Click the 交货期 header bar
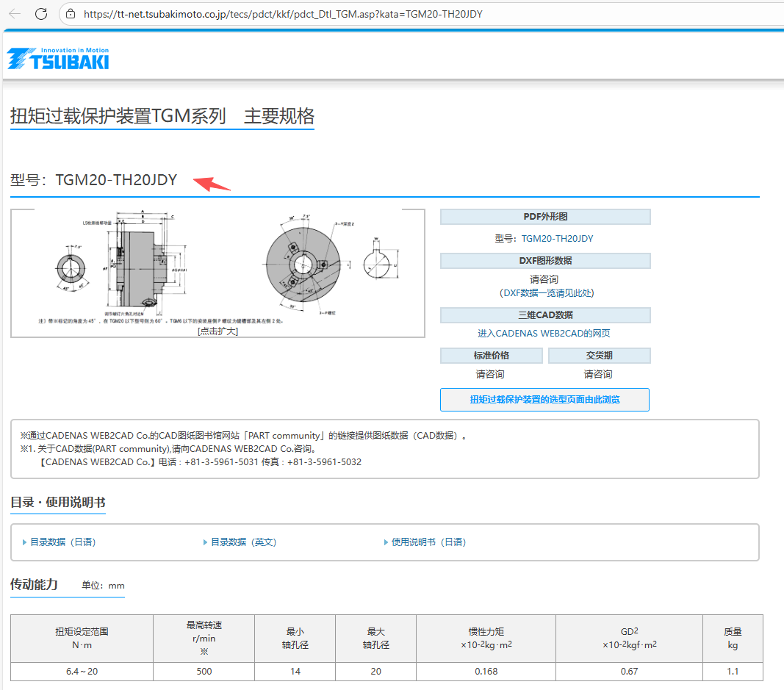Viewport: 784px width, 690px height. [x=598, y=355]
